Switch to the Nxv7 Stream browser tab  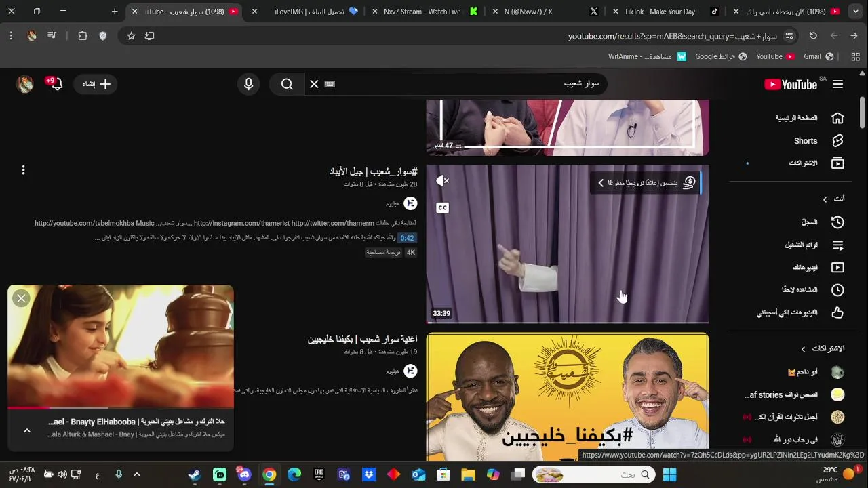[x=425, y=12]
